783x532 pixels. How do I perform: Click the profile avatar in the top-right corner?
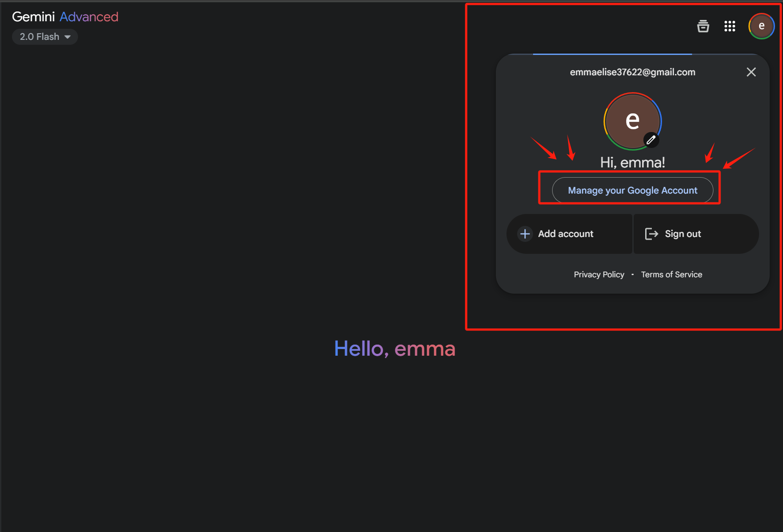click(761, 26)
